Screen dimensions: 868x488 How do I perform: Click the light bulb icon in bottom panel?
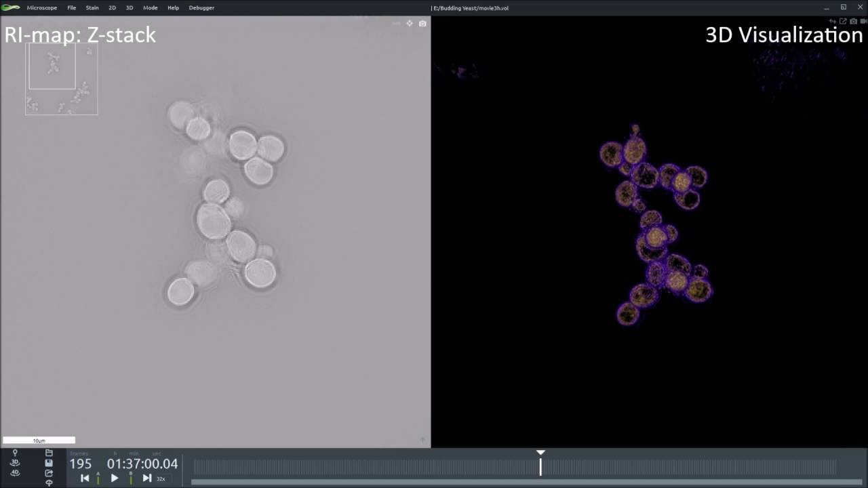point(15,453)
